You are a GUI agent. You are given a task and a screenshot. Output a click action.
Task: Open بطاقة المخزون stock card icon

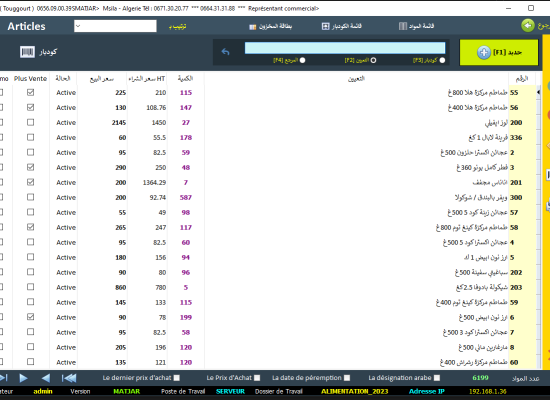click(253, 27)
